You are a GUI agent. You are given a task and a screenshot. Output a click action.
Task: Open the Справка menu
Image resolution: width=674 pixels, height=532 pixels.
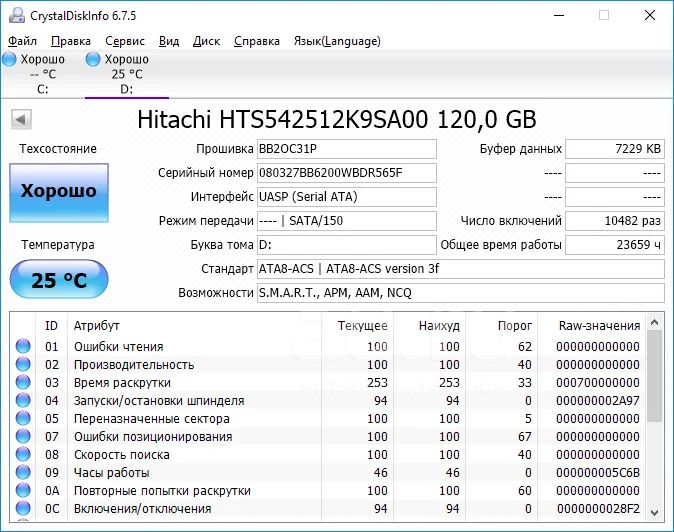tap(257, 41)
